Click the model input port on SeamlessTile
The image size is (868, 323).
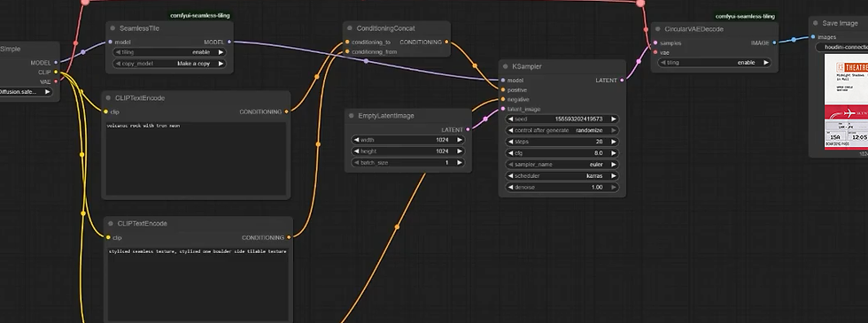tap(110, 42)
